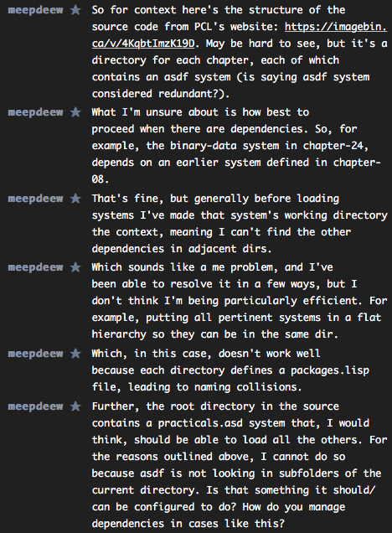Image resolution: width=392 pixels, height=533 pixels.
Task: Click the message text mentioning 'flat hierarchy'
Action: coord(240,301)
